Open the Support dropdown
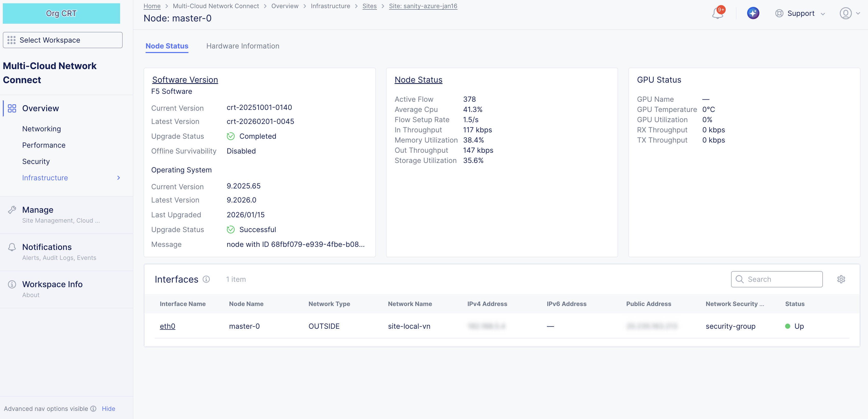868x419 pixels. (801, 14)
